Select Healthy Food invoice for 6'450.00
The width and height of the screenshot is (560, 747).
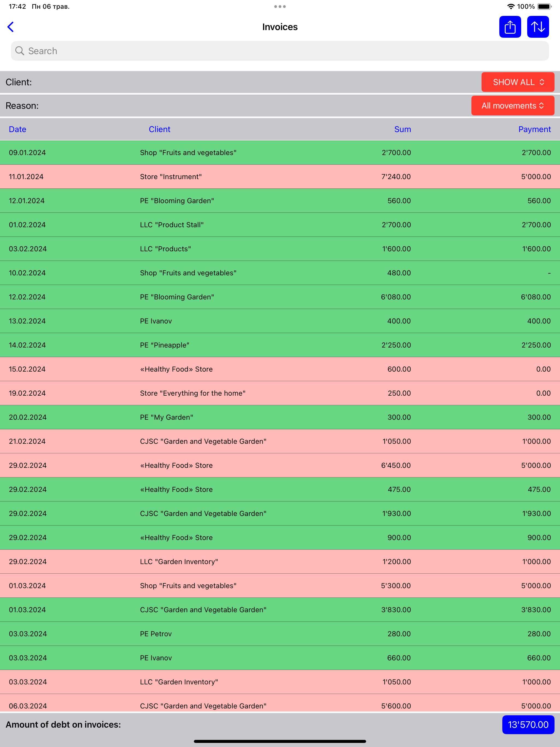point(280,465)
